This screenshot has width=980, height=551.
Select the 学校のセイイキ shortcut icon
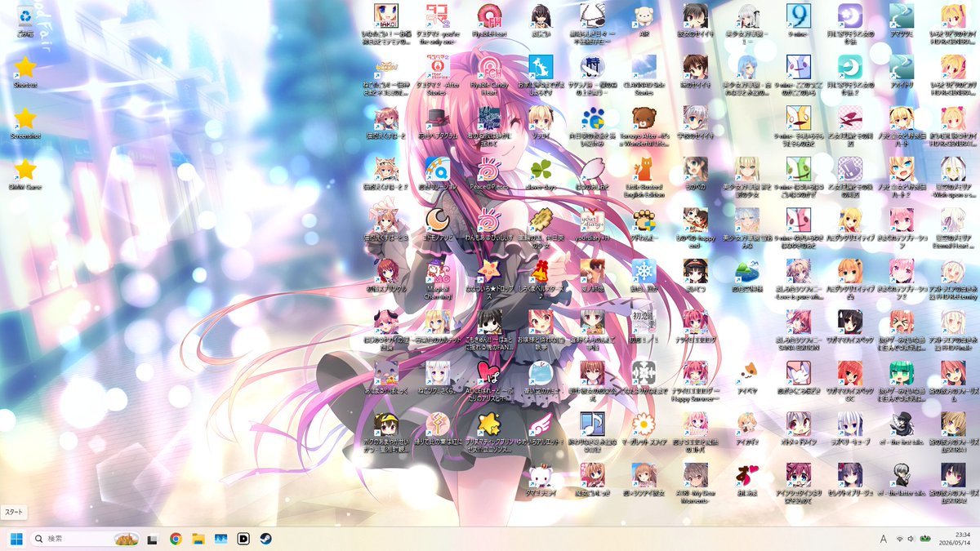[696, 118]
